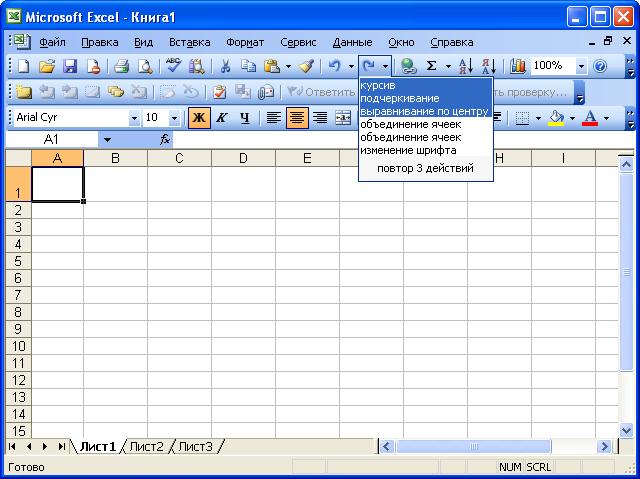Expand the undo history arrow
This screenshot has width=640, height=479.
[351, 66]
